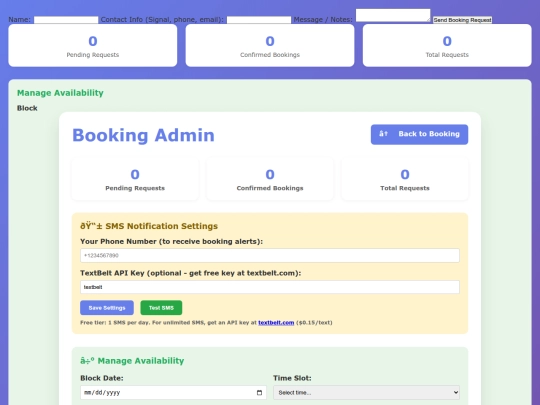Open the Time Slot dropdown
This screenshot has width=540, height=405.
coord(366,393)
